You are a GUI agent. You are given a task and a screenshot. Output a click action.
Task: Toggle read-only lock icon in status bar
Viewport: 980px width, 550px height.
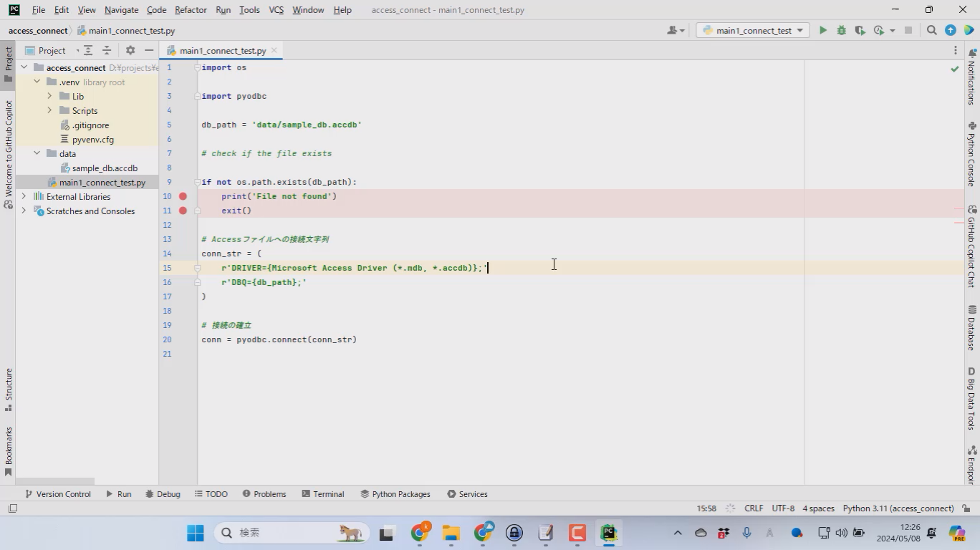(966, 508)
